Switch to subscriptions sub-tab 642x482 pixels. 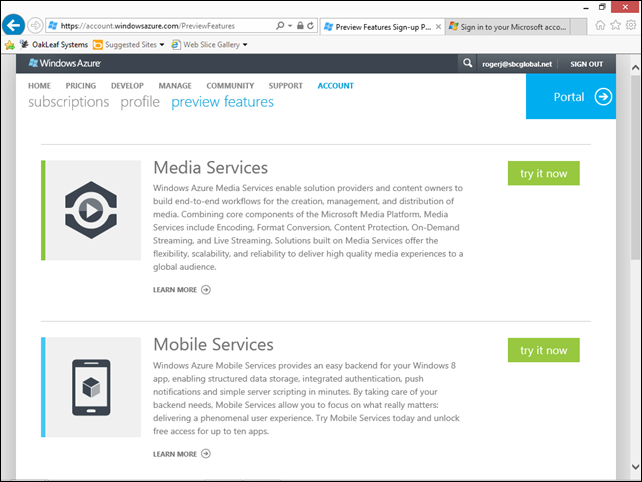[68, 102]
